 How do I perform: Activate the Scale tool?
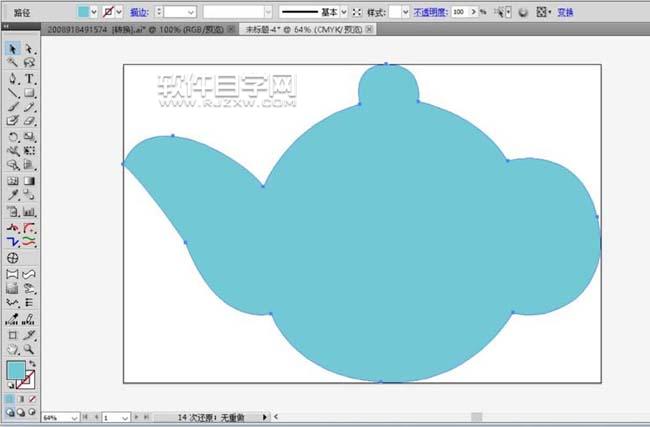tap(29, 136)
